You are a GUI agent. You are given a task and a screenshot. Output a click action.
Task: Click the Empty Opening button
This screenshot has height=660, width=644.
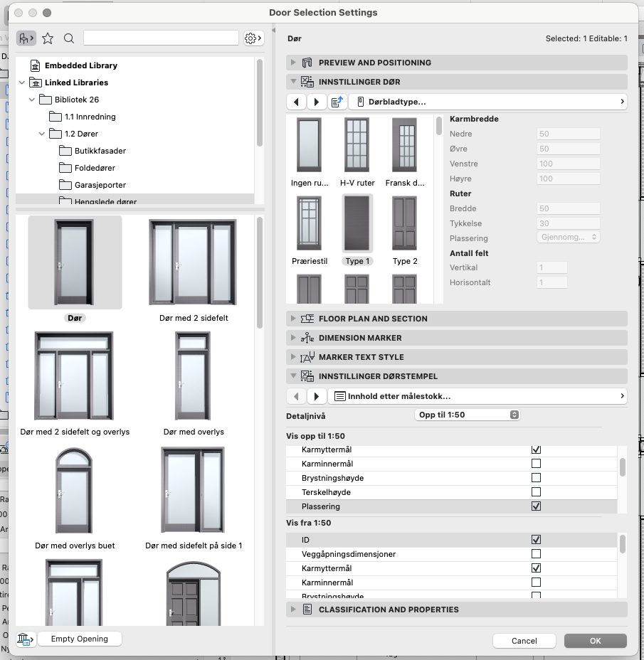(x=80, y=639)
